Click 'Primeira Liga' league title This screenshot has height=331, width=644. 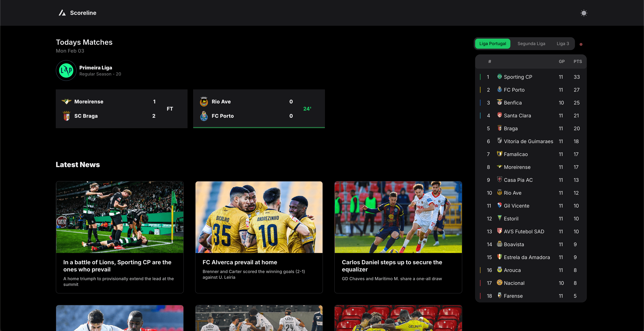pyautogui.click(x=96, y=67)
